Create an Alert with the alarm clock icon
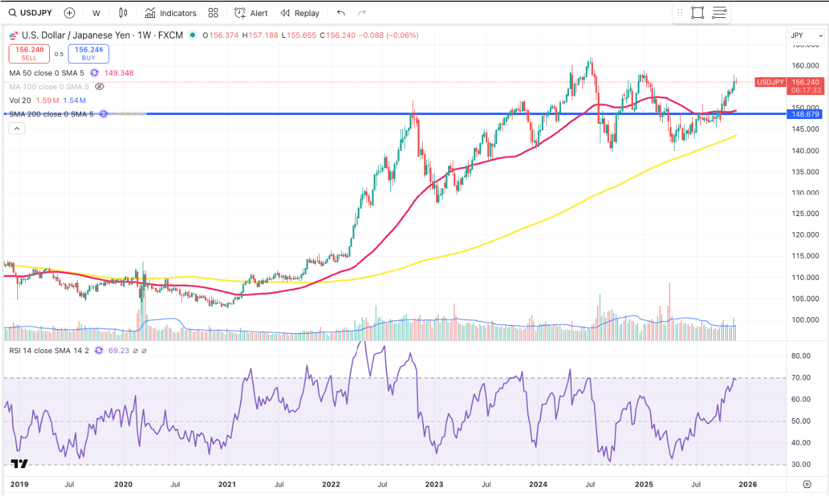The image size is (829, 504). [251, 13]
